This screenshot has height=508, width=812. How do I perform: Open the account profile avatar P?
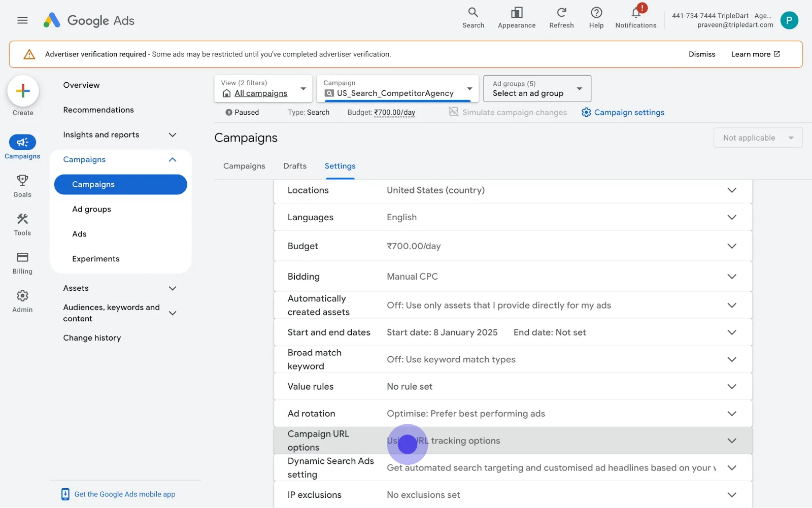pos(789,20)
